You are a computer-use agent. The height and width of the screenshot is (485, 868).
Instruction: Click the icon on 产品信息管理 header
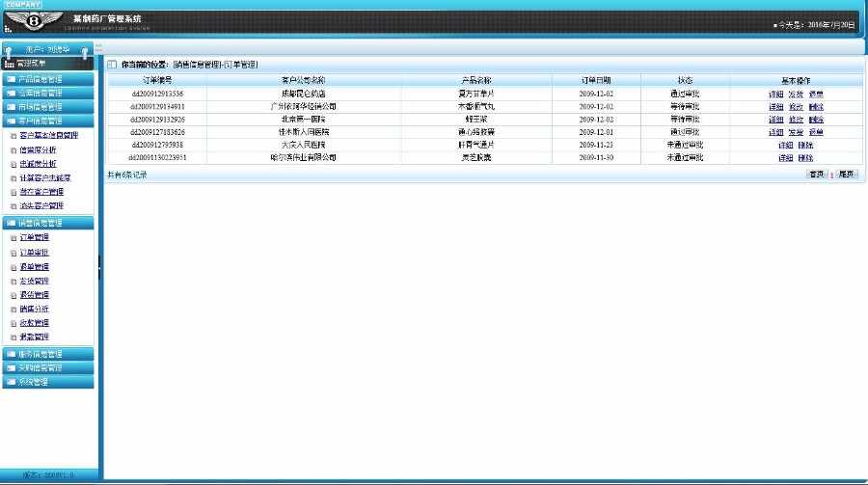[x=11, y=79]
